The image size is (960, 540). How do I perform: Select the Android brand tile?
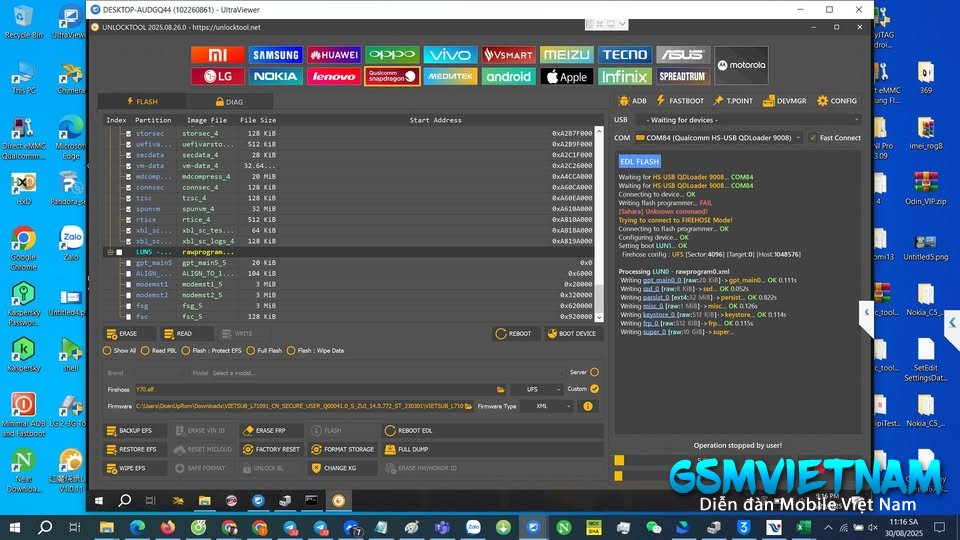[508, 77]
